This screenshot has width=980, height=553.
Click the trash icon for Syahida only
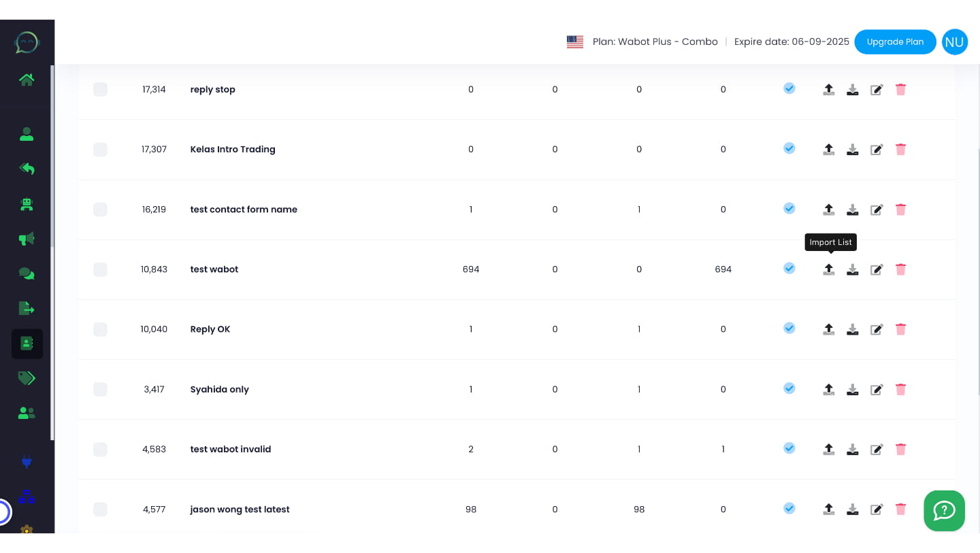900,389
